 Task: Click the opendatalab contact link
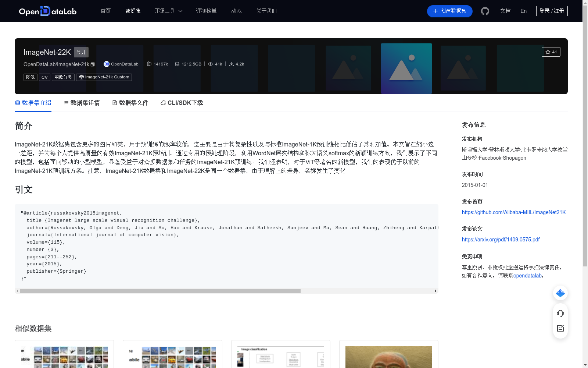(x=527, y=276)
